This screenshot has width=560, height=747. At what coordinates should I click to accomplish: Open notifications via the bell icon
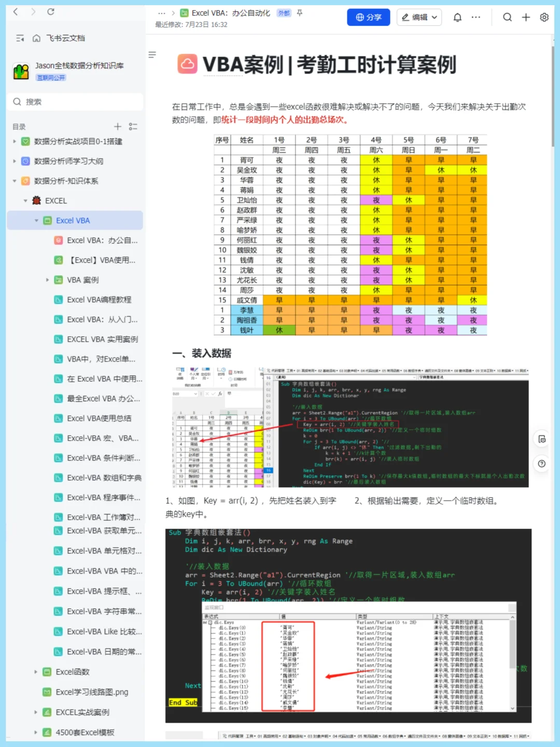point(457,17)
